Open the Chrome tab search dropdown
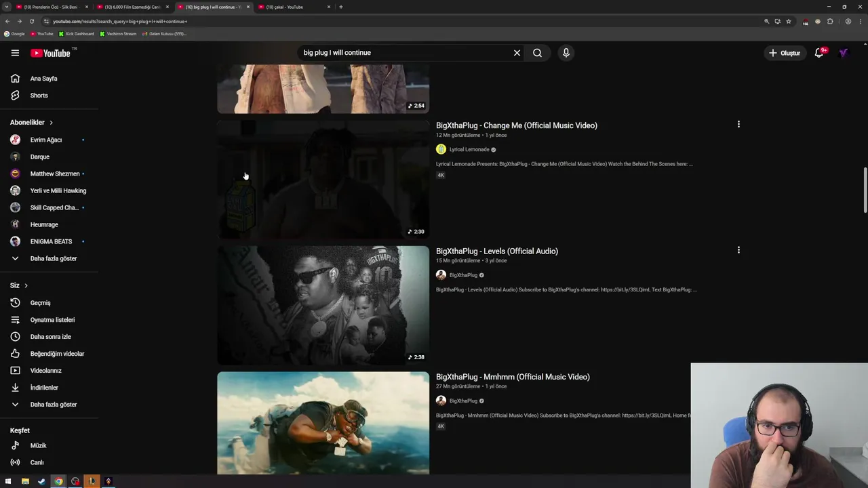Viewport: 868px width, 488px height. coord(7,7)
